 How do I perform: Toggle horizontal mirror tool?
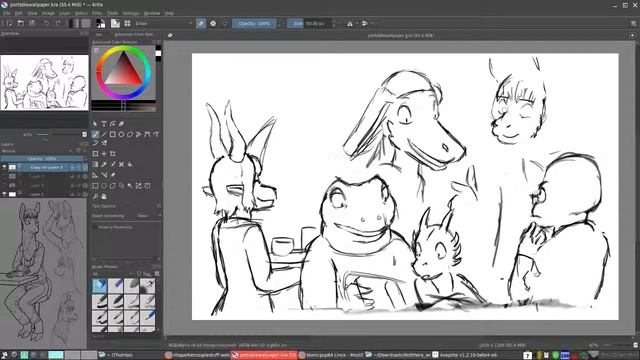coord(350,24)
